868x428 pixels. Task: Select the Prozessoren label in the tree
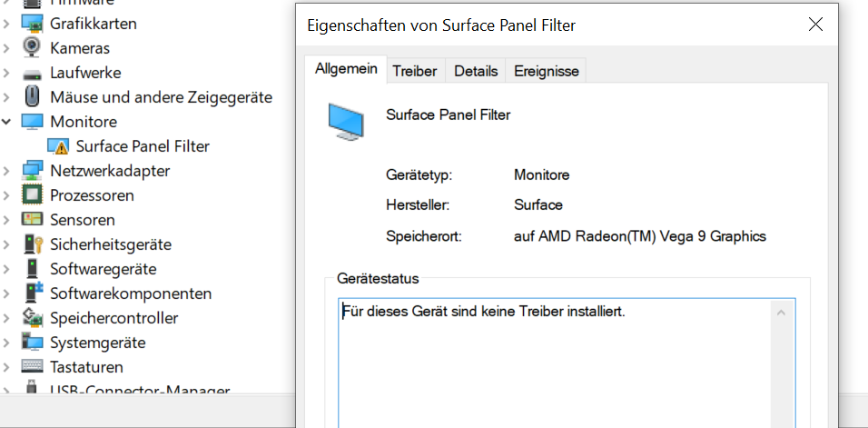(92, 195)
